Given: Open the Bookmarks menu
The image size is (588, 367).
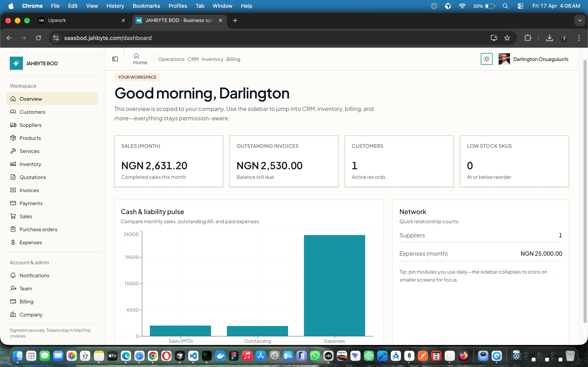Looking at the screenshot, I should [146, 6].
